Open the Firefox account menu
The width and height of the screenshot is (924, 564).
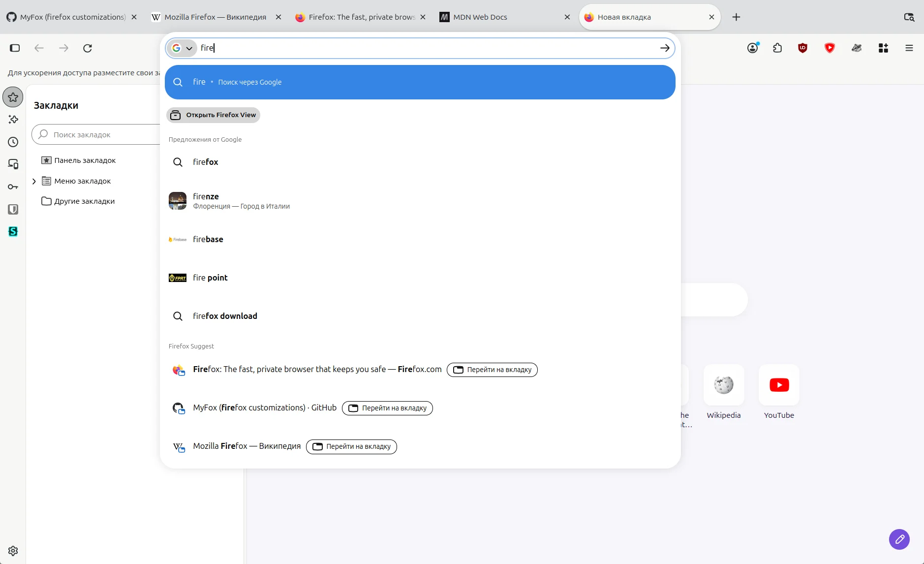click(x=753, y=48)
